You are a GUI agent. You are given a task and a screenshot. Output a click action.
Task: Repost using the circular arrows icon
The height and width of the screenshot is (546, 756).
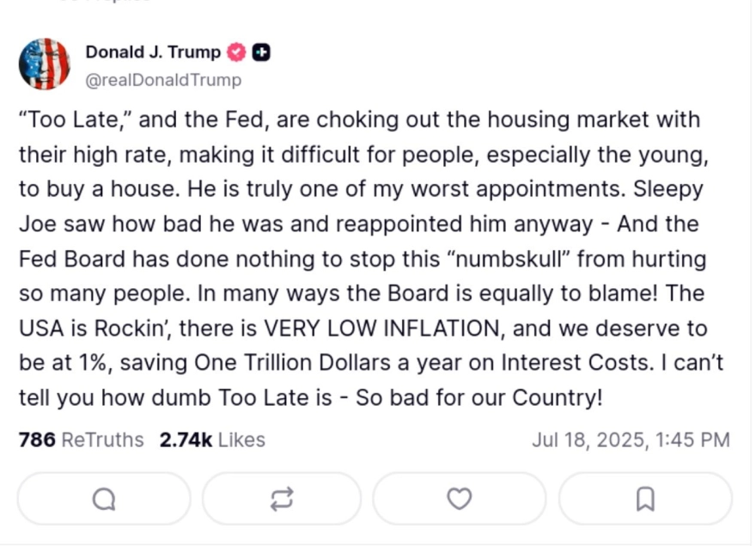[x=282, y=499]
